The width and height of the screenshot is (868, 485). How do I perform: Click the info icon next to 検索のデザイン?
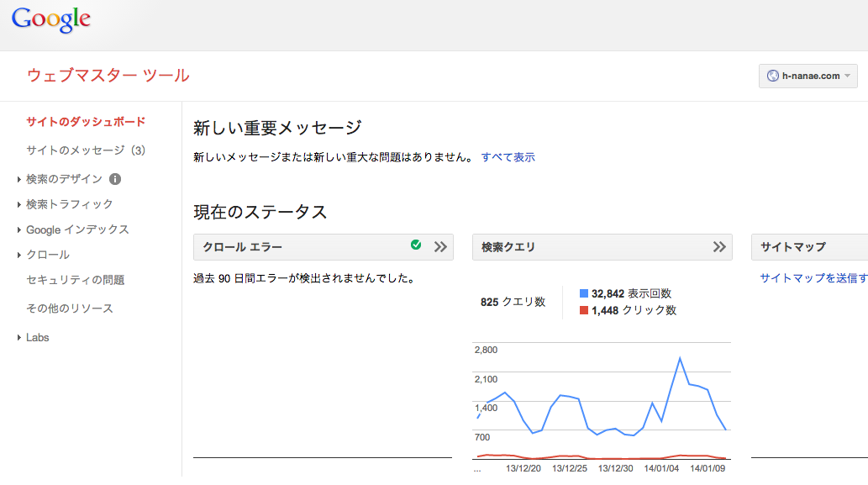[x=115, y=179]
